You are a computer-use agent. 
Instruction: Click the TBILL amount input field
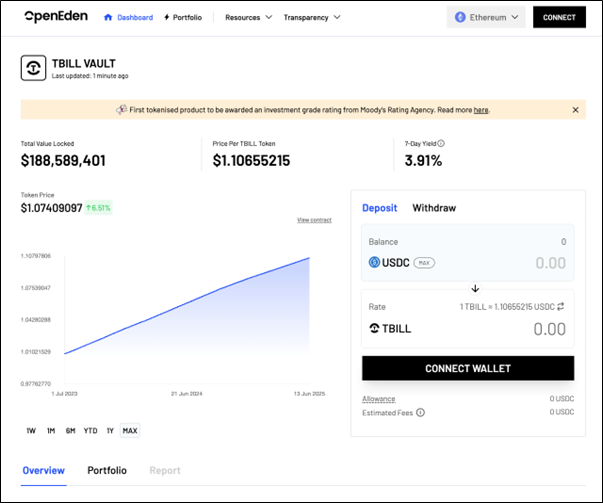click(x=549, y=329)
